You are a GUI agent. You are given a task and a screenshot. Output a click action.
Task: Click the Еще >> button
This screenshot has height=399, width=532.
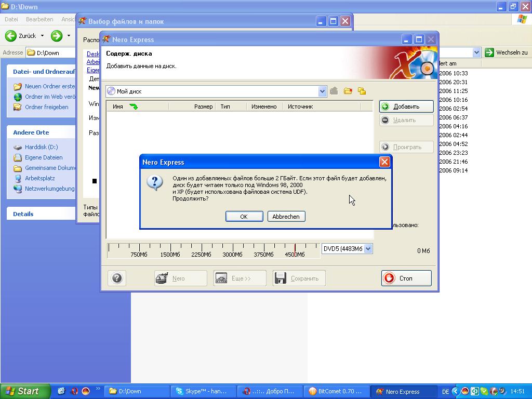click(240, 278)
